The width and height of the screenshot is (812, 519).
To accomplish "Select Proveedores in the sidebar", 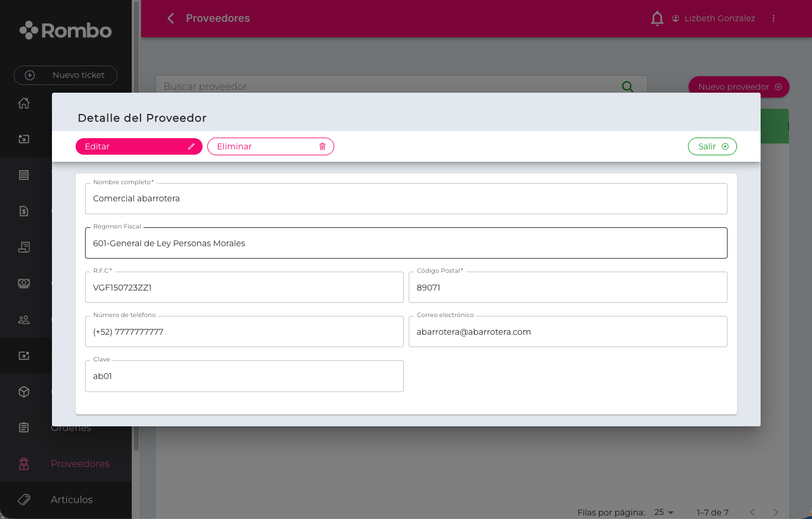I will [80, 463].
